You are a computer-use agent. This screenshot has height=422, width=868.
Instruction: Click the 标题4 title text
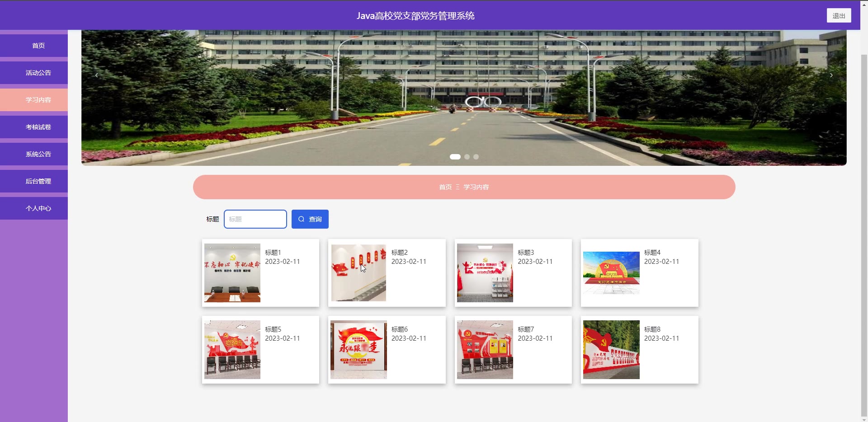point(652,253)
